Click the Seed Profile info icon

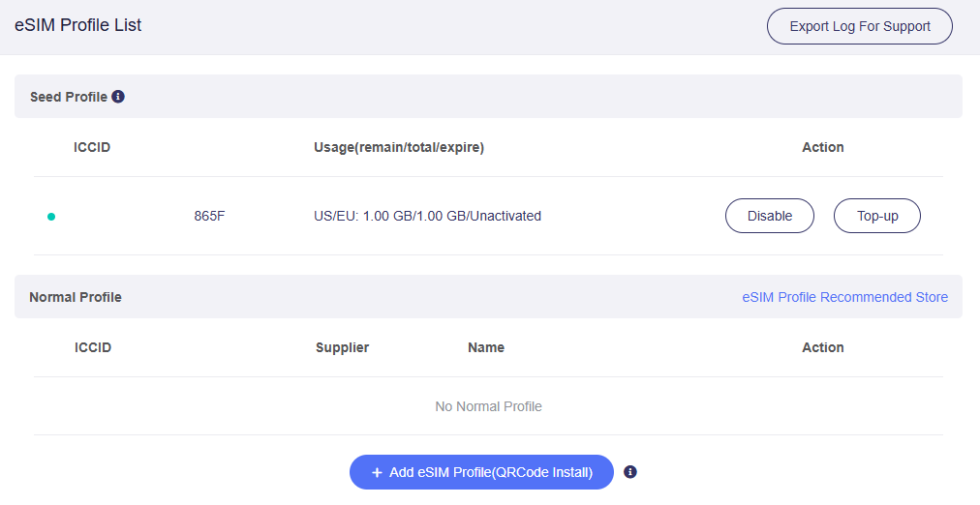click(118, 97)
